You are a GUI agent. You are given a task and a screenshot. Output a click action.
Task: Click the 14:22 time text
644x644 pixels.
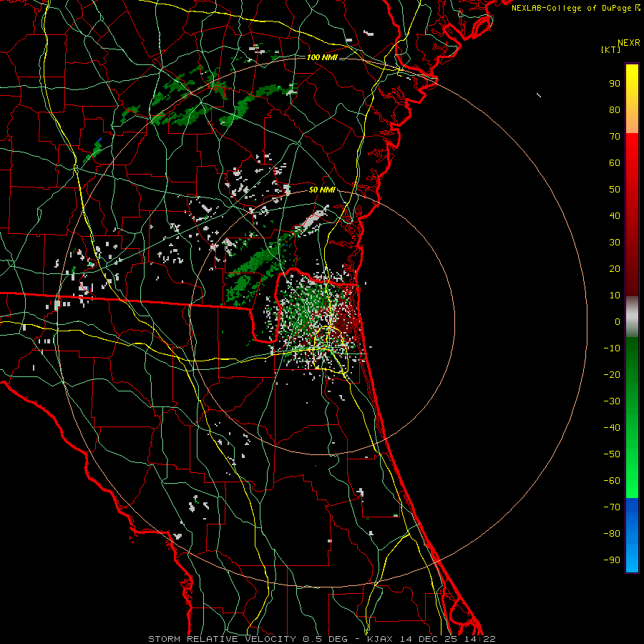tap(480, 639)
